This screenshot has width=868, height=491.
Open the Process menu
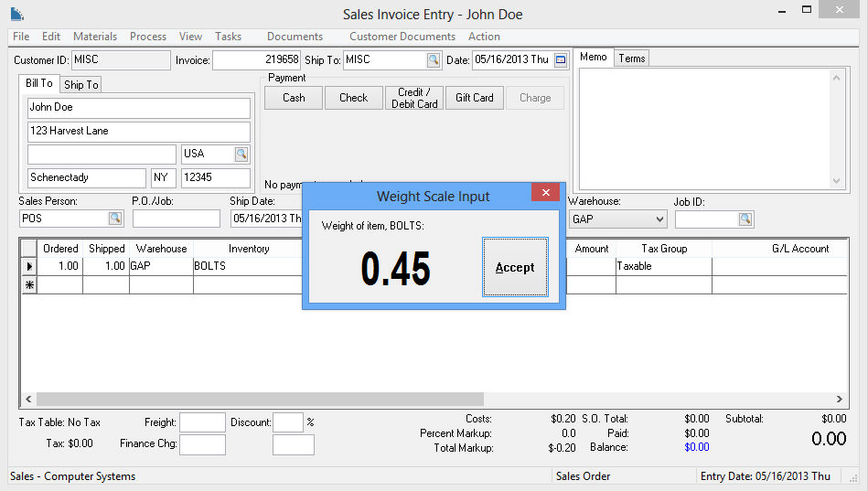(148, 37)
